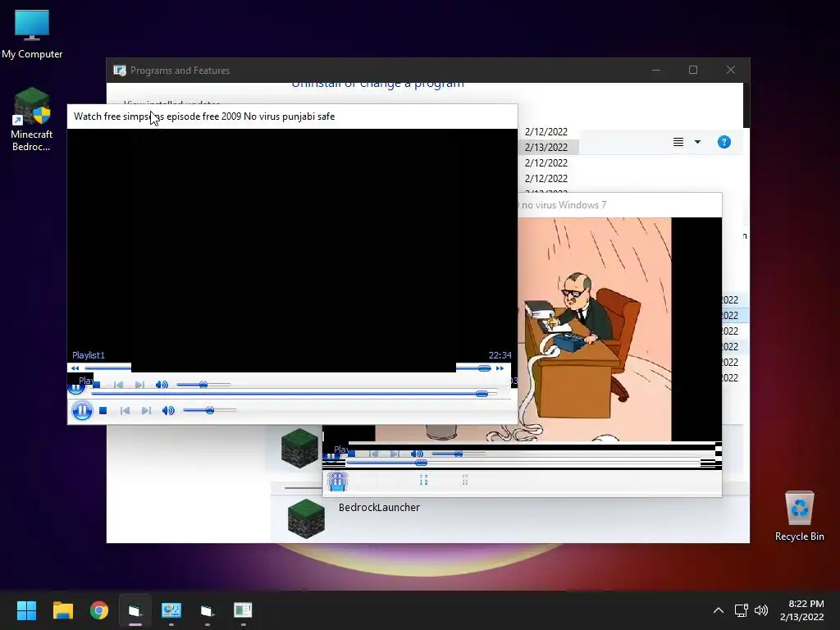
Task: Open the blue help icon in Programs and Features
Action: coord(724,142)
